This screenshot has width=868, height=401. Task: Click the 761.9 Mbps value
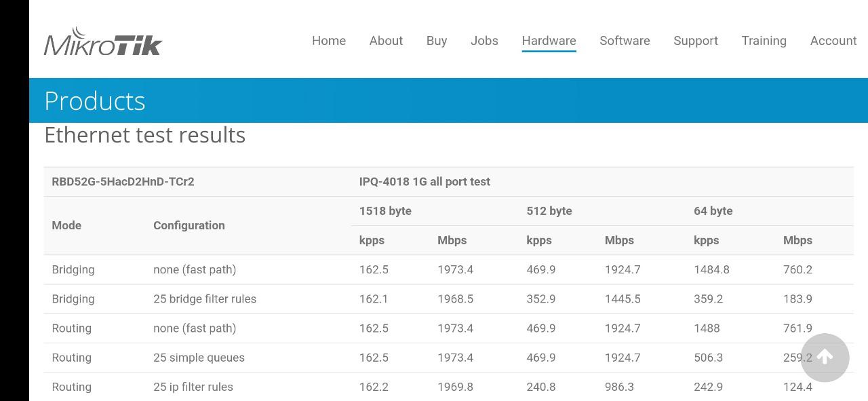click(797, 328)
